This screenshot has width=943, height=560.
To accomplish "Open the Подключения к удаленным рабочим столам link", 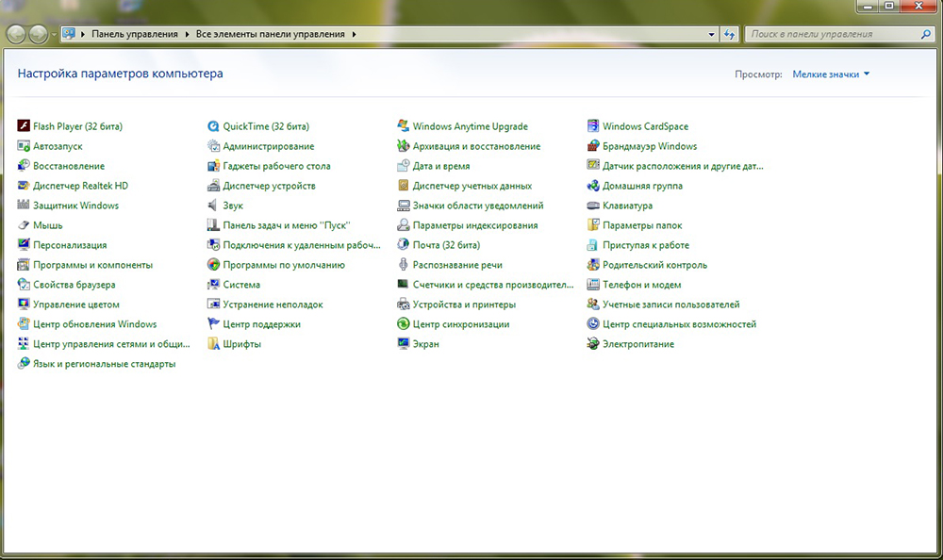I will tap(302, 245).
